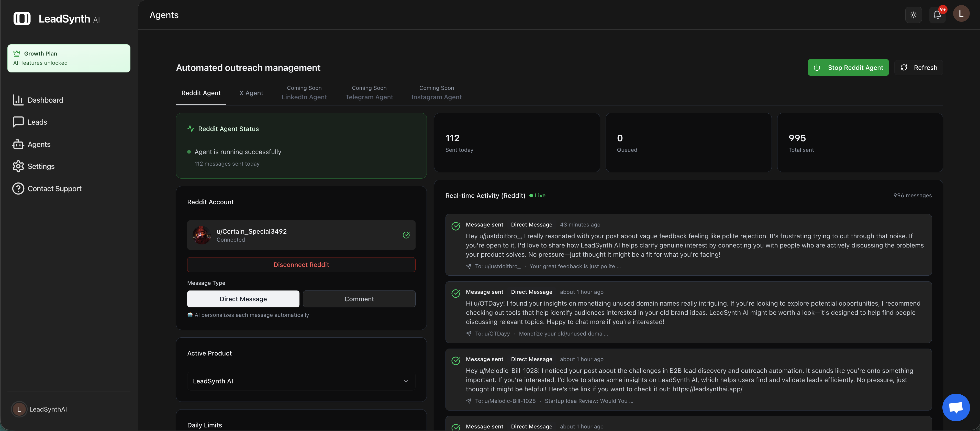
Task: Open Settings via the gear icon
Action: [x=19, y=166]
